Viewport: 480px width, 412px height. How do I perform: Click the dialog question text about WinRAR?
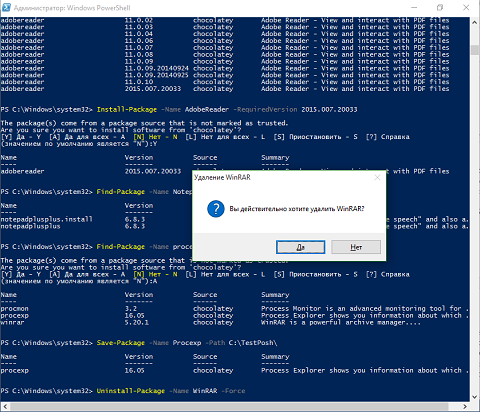pos(297,209)
